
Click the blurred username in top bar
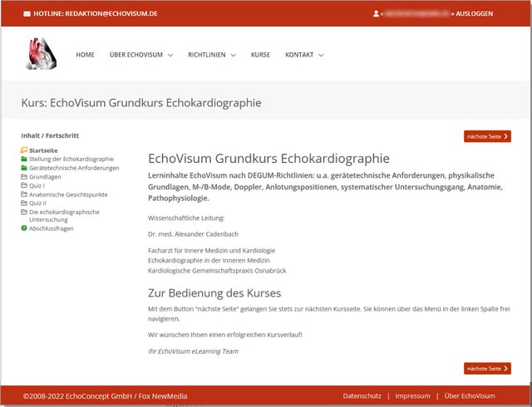(417, 13)
